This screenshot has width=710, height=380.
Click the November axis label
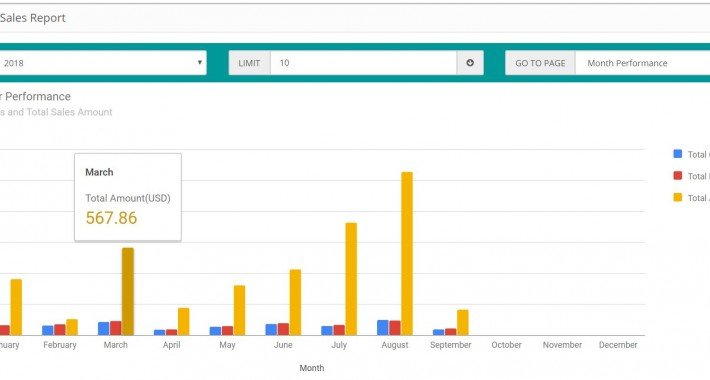click(562, 345)
